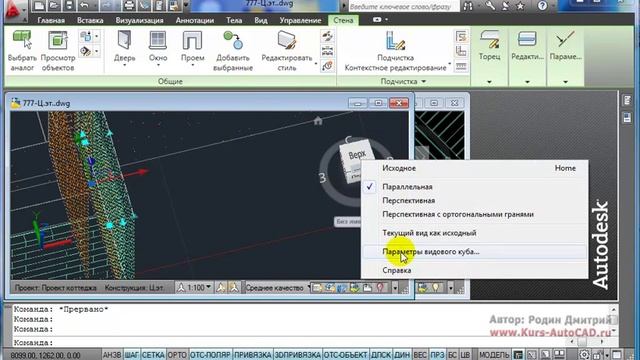Toggle ОРТО mode in status bar
This screenshot has width=640, height=360.
click(x=177, y=355)
